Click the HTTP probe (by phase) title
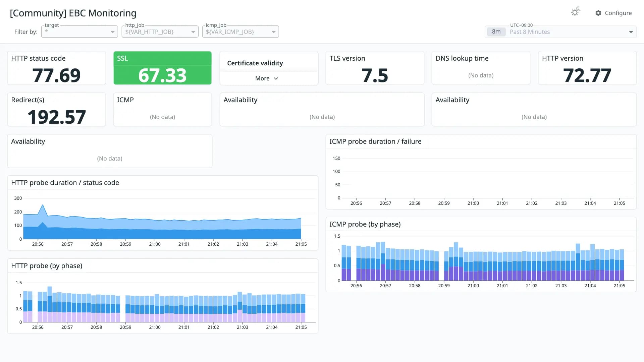This screenshot has height=362, width=644. coord(47,266)
